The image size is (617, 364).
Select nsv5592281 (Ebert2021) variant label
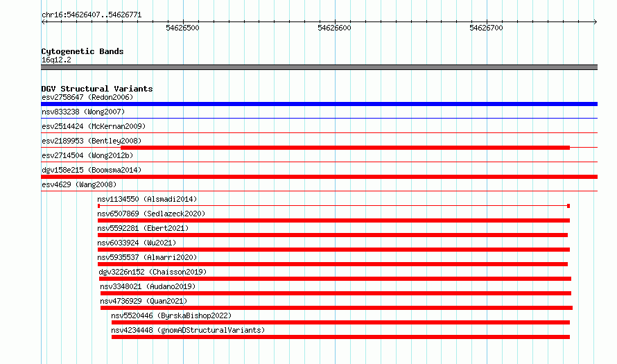coord(144,228)
